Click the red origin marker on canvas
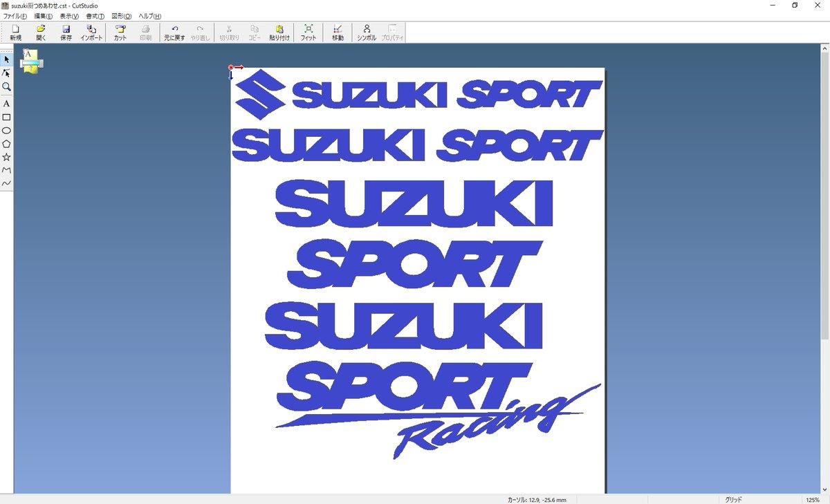 coord(231,68)
